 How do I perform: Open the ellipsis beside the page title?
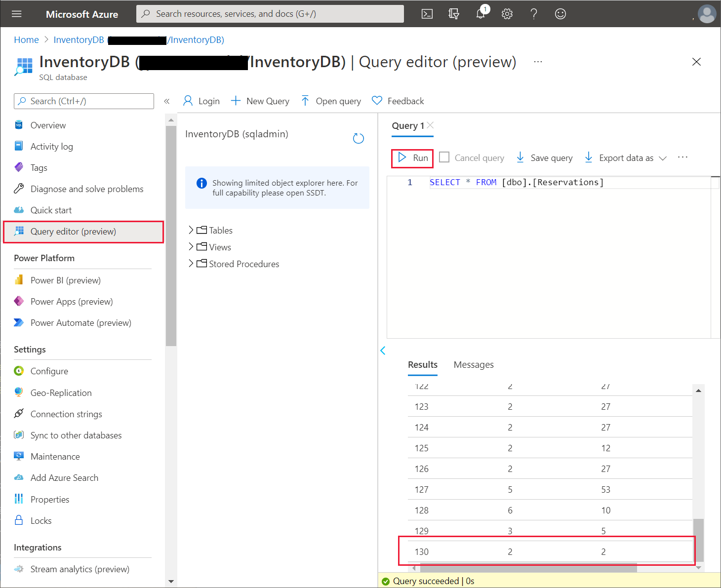point(538,62)
